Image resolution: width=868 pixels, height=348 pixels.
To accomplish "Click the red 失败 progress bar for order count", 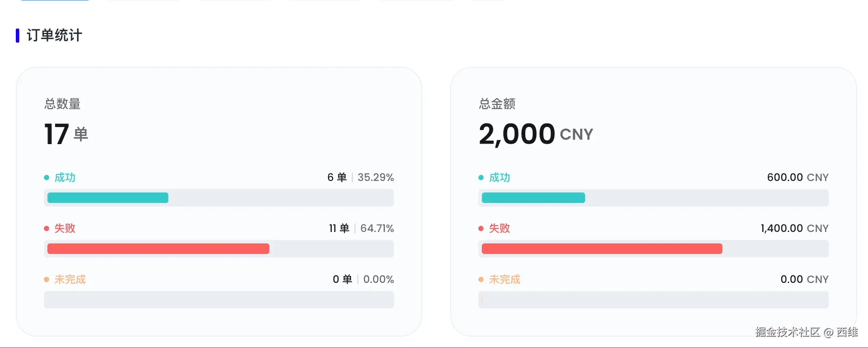I will 158,249.
